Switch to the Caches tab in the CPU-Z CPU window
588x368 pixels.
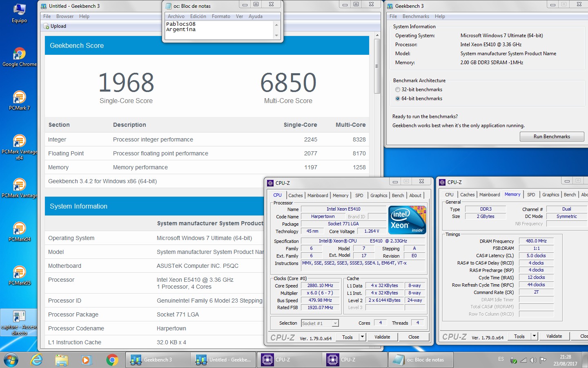coord(296,195)
